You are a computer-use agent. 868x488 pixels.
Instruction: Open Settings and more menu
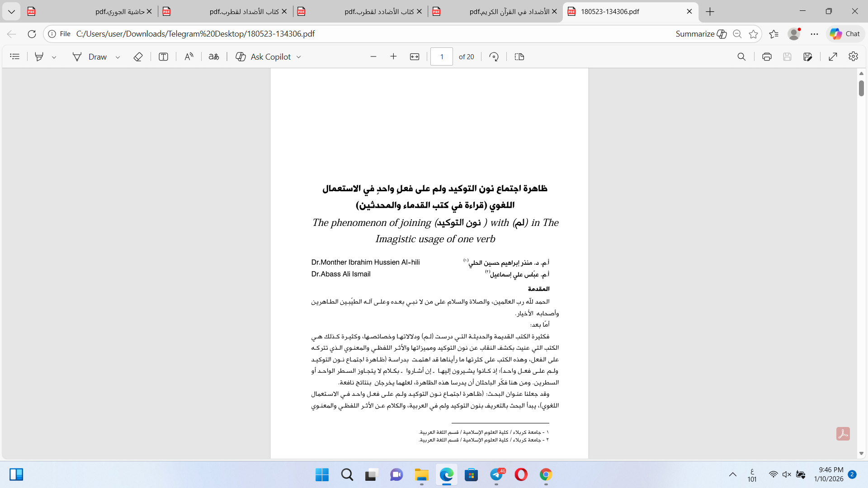pyautogui.click(x=815, y=34)
